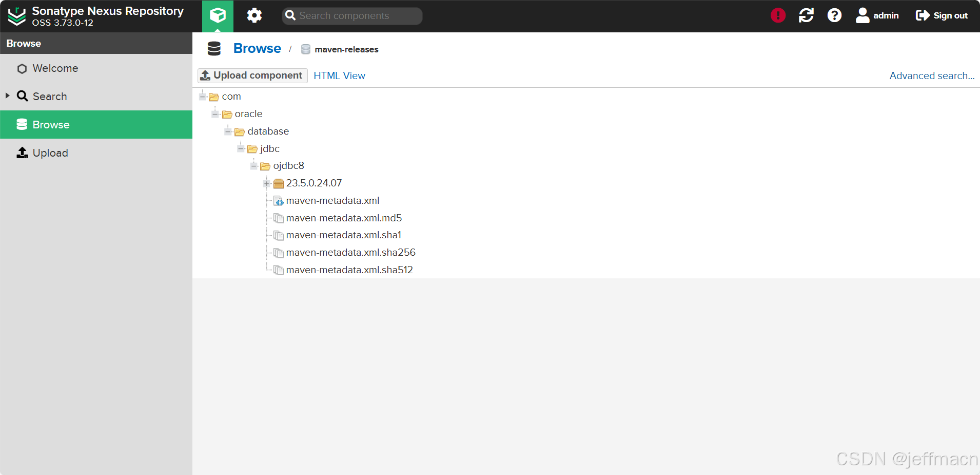
Task: Focus the Search components field
Action: (352, 16)
